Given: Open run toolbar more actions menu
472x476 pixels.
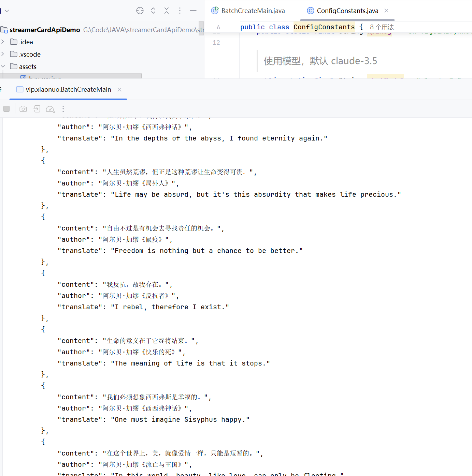Looking at the screenshot, I should click(x=63, y=109).
